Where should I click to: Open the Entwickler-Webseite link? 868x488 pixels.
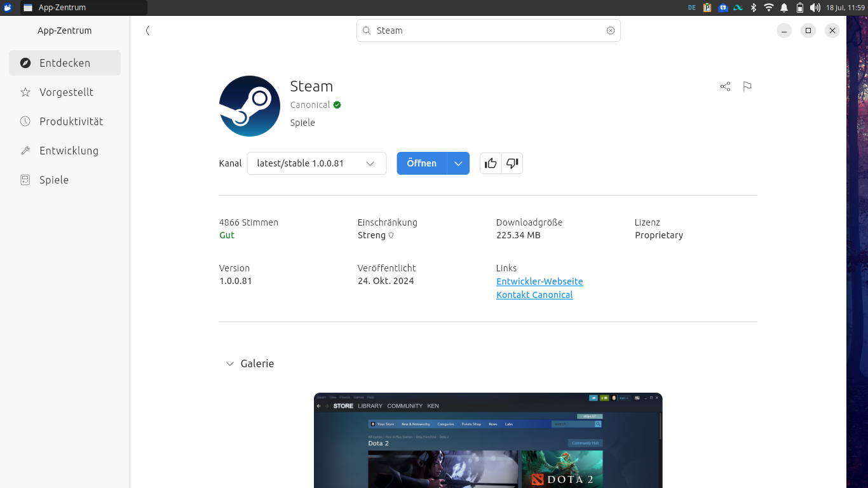539,281
